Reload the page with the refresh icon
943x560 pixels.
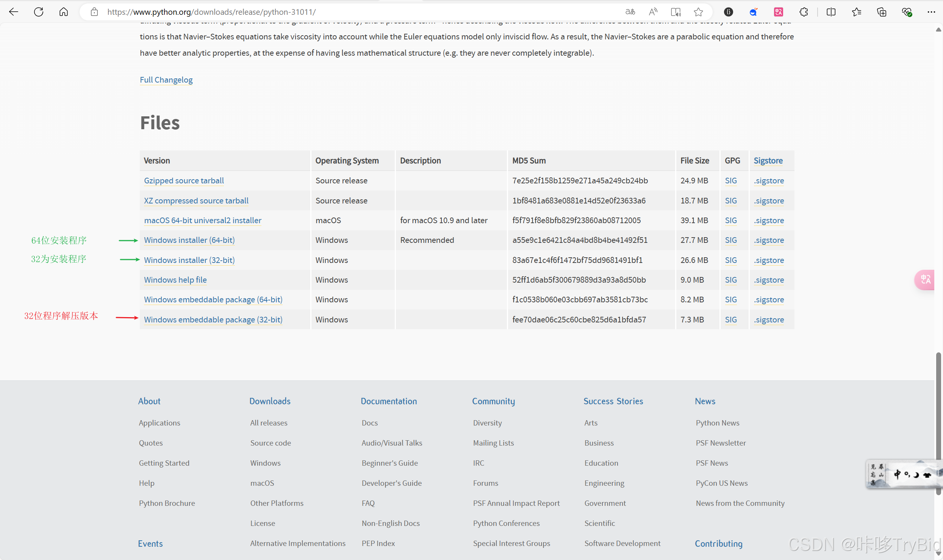39,12
